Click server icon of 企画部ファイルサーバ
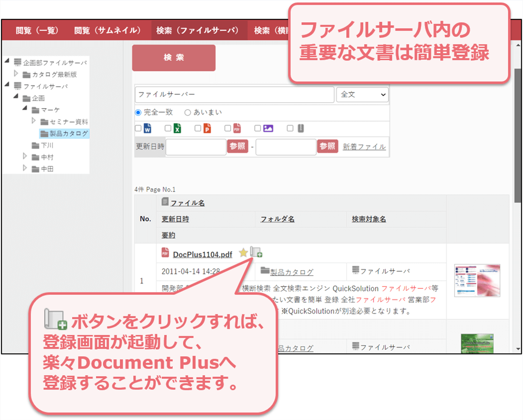The image size is (523, 420). [x=18, y=62]
